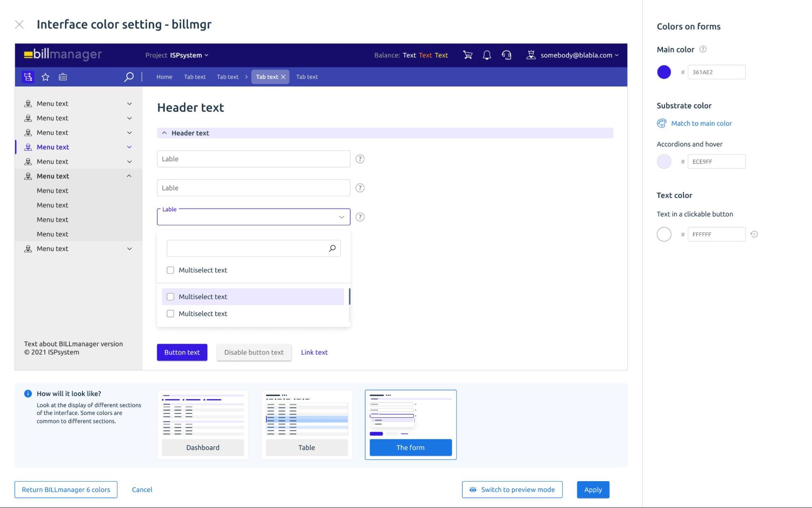The width and height of the screenshot is (812, 508).
Task: Open the Lable dropdown arrow
Action: [341, 217]
